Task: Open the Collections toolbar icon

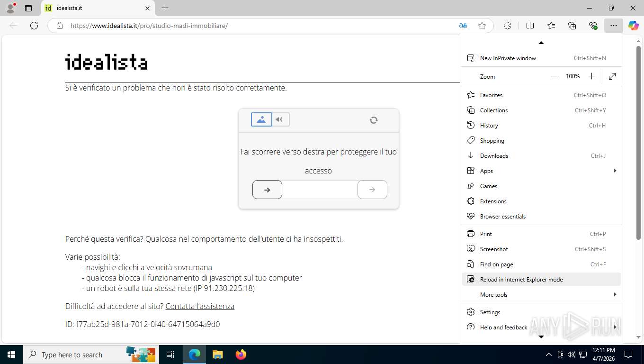Action: 572,26
